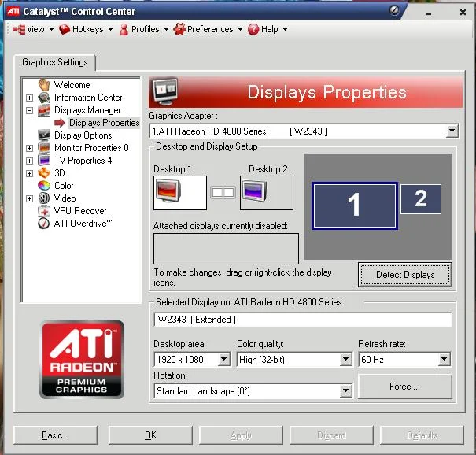Select Display Options in the tree

coord(83,135)
